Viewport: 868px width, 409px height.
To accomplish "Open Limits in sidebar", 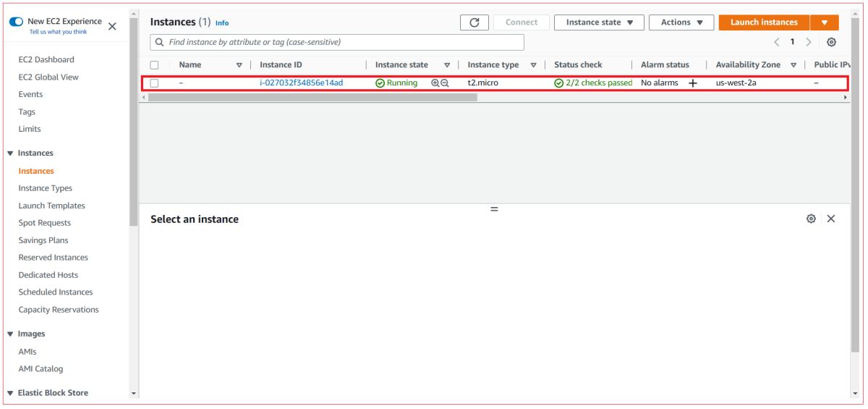I will (x=30, y=130).
